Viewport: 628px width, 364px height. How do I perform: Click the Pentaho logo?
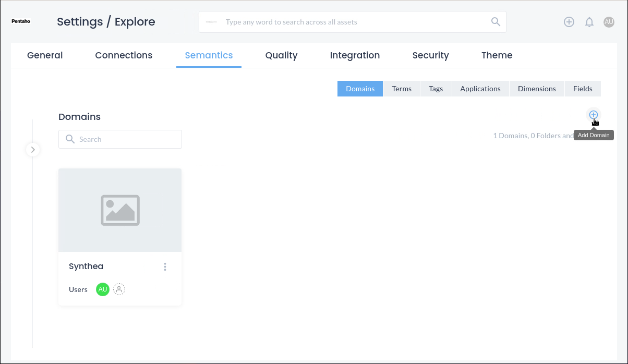(x=21, y=22)
